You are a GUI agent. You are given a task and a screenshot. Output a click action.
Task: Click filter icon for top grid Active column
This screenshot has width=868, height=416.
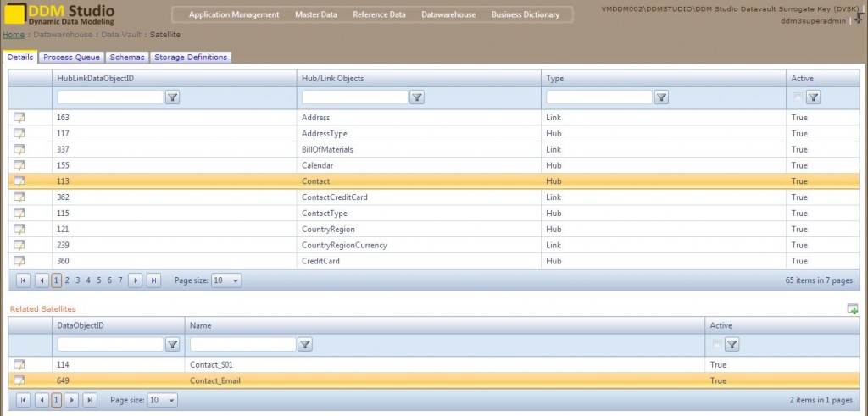[x=813, y=97]
